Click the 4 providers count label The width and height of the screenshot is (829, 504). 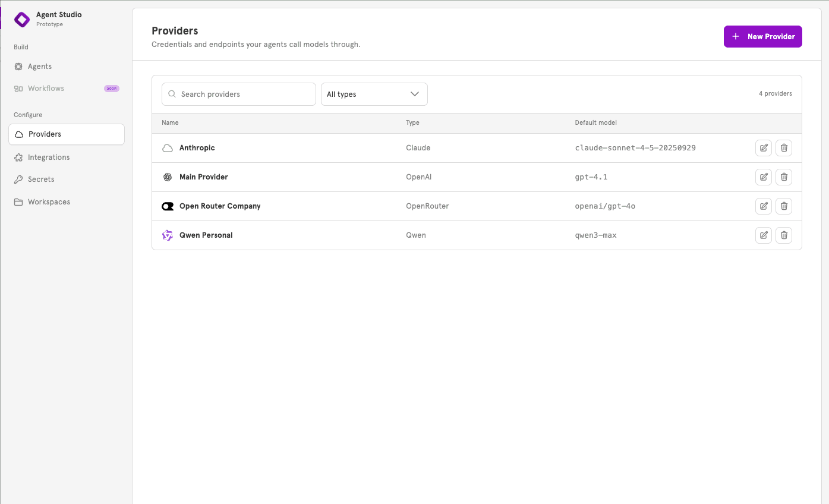pos(775,94)
